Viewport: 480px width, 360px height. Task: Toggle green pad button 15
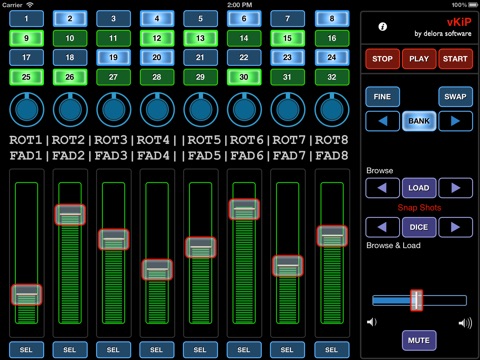pyautogui.click(x=288, y=38)
